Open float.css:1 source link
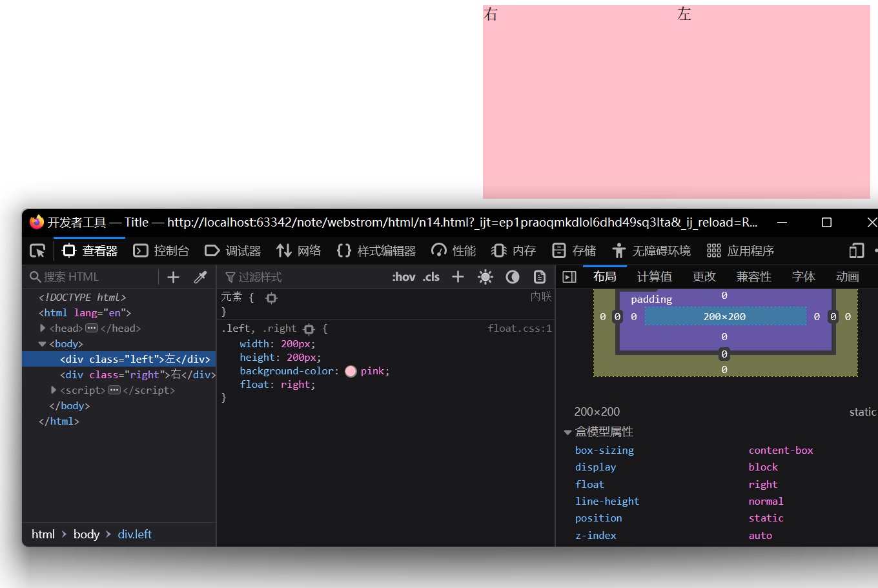 click(520, 329)
